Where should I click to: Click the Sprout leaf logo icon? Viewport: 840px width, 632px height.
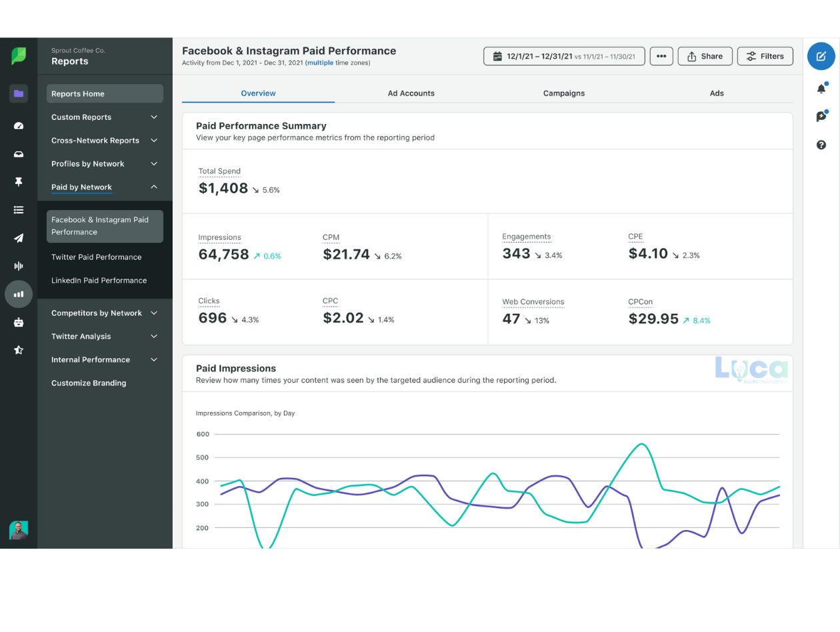19,56
